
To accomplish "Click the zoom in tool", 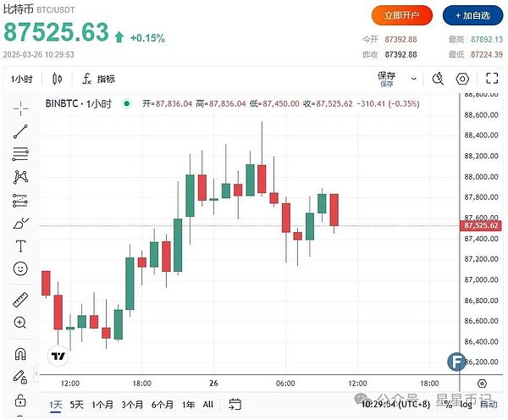I will (20, 323).
